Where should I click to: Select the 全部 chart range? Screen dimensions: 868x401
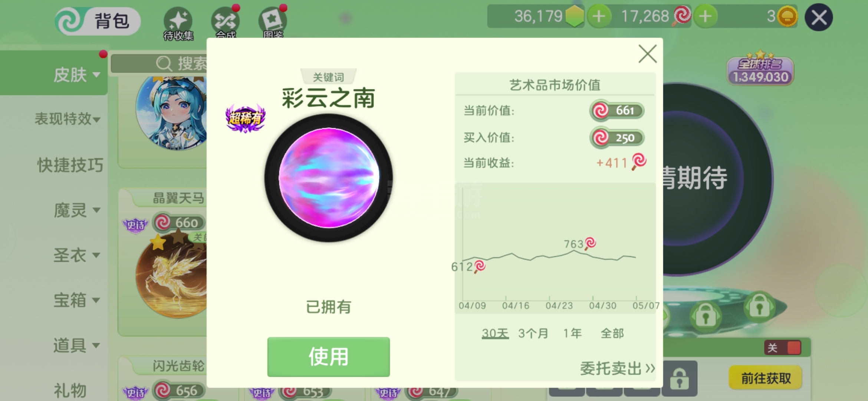point(612,333)
